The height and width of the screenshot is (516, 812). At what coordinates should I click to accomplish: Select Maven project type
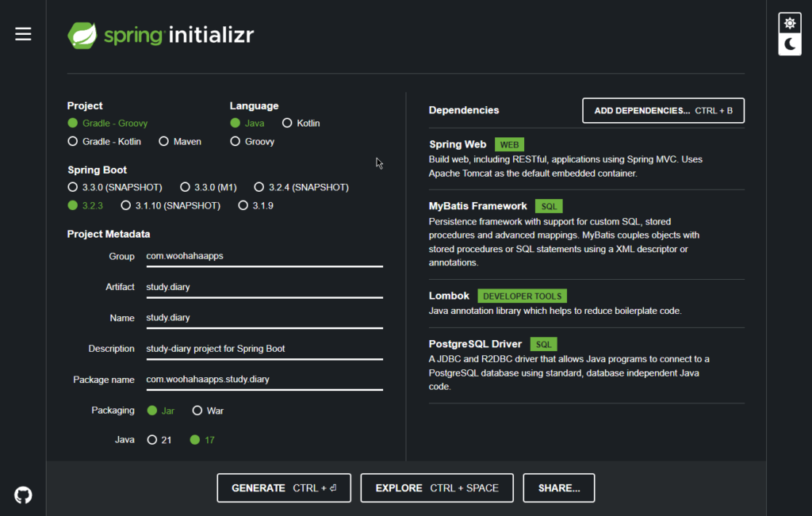pyautogui.click(x=180, y=141)
